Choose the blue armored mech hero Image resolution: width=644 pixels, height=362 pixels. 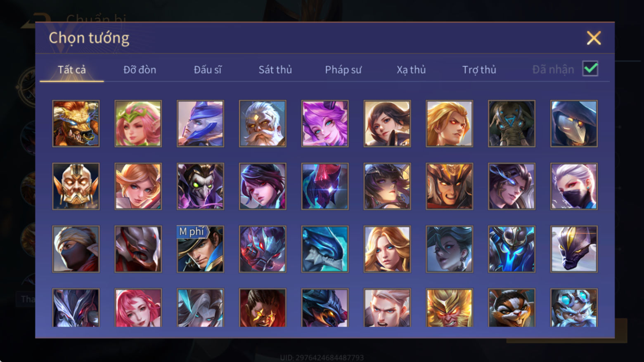click(511, 249)
